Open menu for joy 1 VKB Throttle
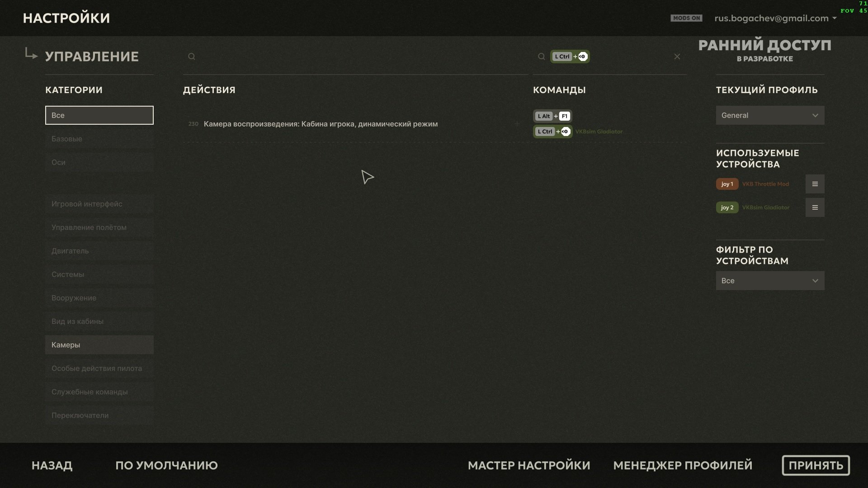 pos(815,184)
